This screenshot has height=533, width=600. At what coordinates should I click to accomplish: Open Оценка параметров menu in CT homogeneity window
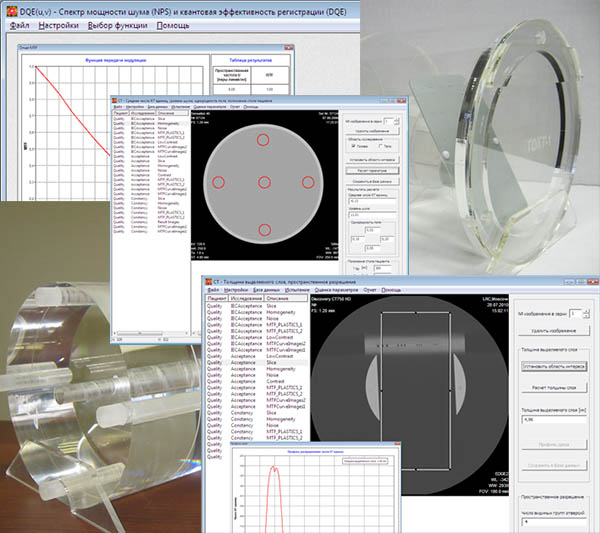(x=209, y=107)
